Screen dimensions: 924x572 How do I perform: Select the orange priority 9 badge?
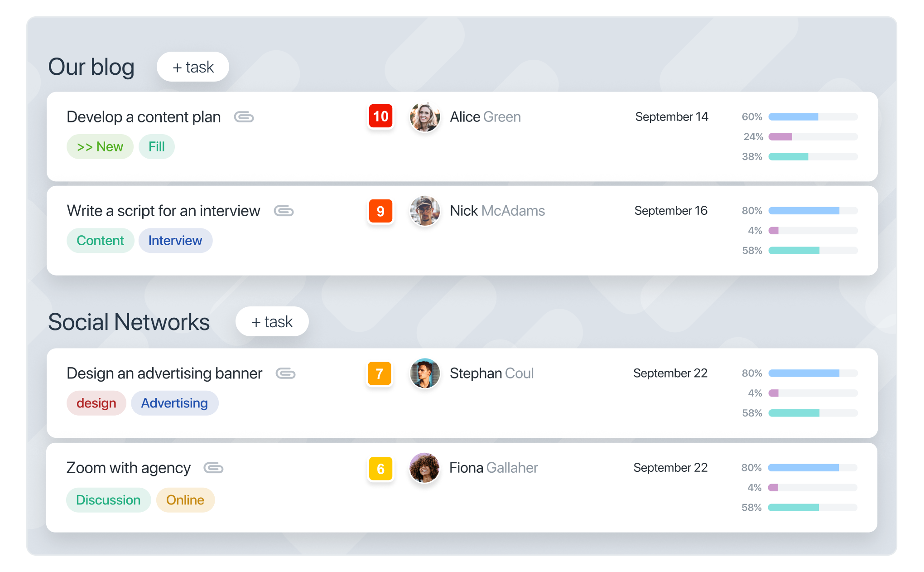(x=380, y=211)
